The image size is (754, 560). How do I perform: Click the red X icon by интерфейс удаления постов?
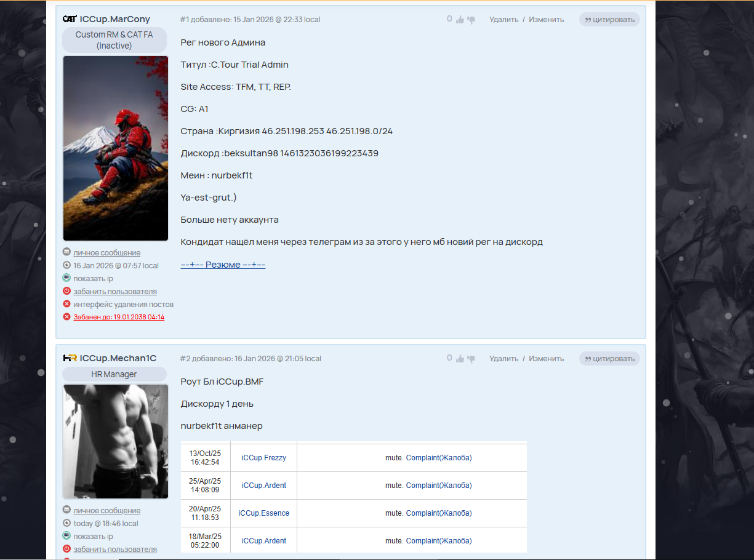coord(66,304)
